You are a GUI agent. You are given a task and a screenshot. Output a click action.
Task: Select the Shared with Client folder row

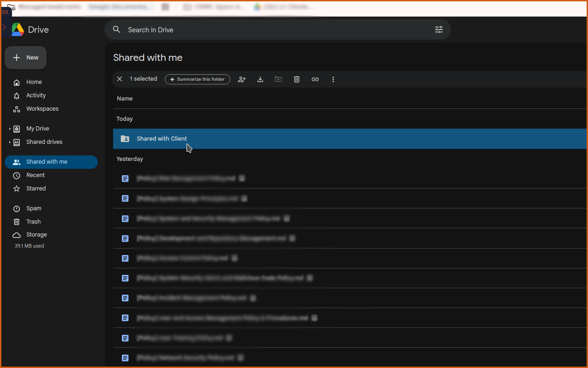pyautogui.click(x=350, y=139)
